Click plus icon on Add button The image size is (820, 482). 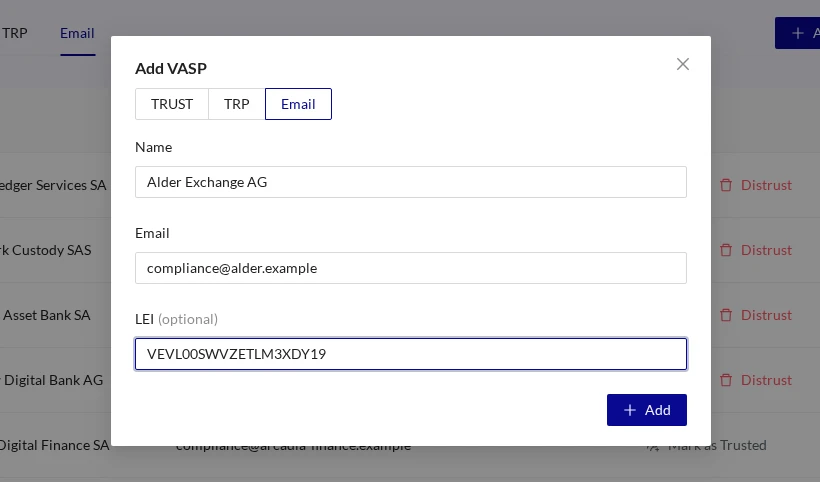tap(630, 410)
